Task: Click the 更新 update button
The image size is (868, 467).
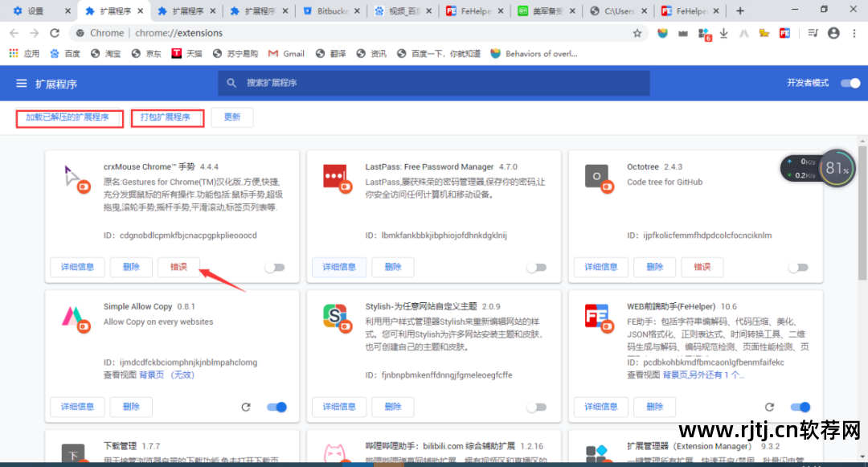Action: 232,117
